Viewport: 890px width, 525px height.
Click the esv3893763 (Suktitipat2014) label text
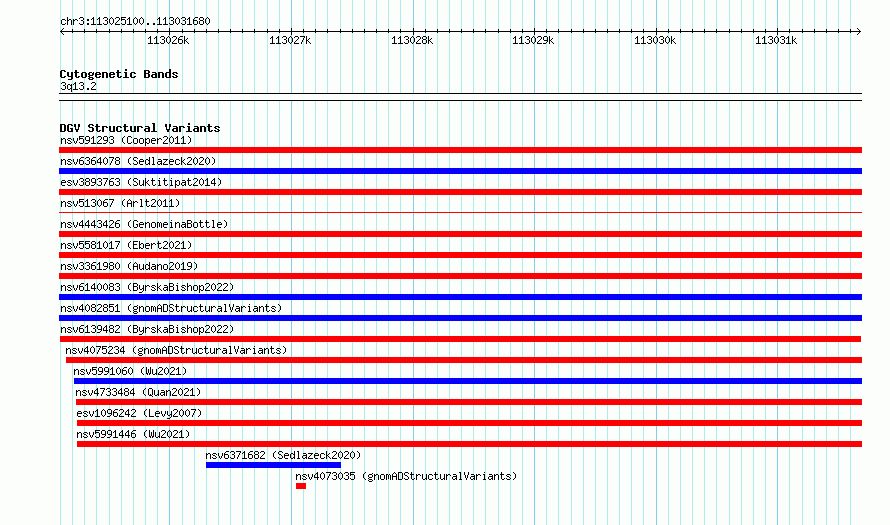[x=141, y=182]
